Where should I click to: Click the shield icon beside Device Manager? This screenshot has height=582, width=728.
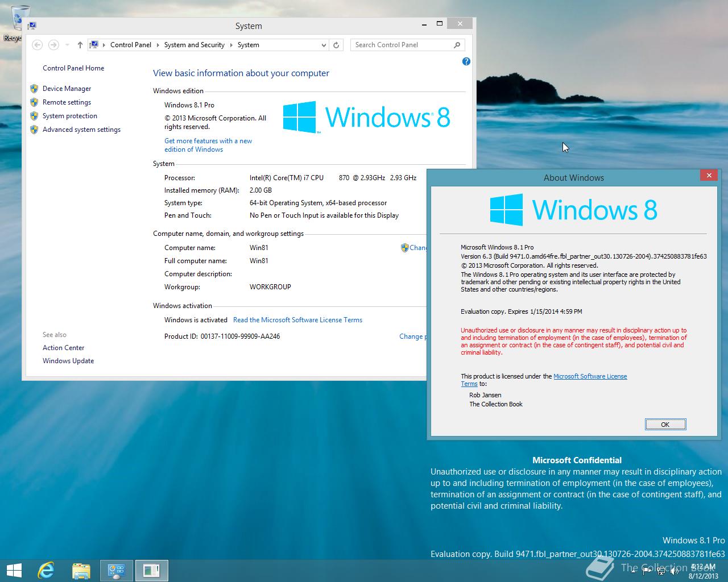(34, 89)
